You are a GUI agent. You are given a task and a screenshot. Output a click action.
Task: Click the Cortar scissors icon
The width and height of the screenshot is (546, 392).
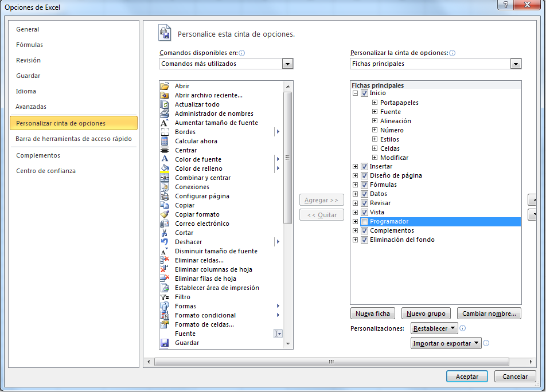tap(165, 233)
